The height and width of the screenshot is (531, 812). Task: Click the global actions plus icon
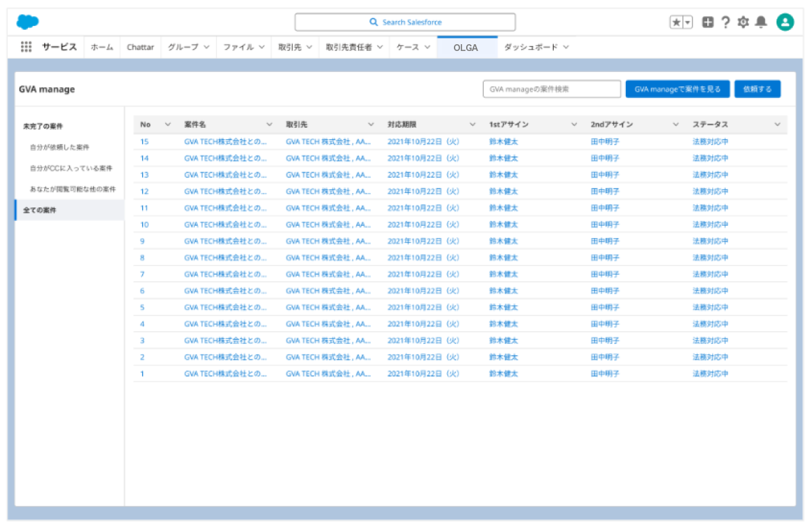[x=707, y=22]
